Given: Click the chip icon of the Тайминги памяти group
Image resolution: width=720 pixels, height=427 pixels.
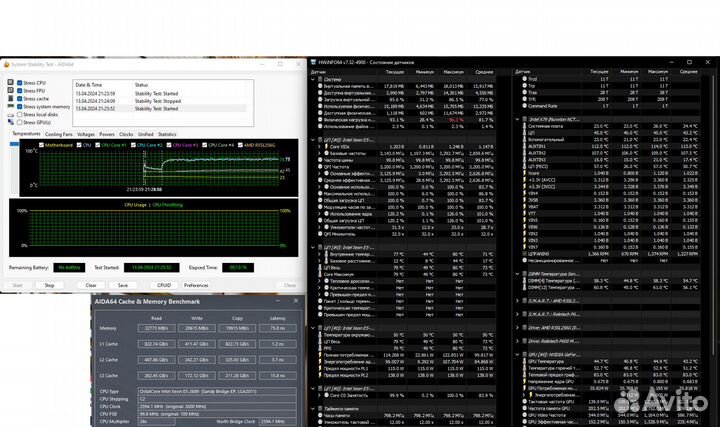Looking at the screenshot, I should coord(320,409).
